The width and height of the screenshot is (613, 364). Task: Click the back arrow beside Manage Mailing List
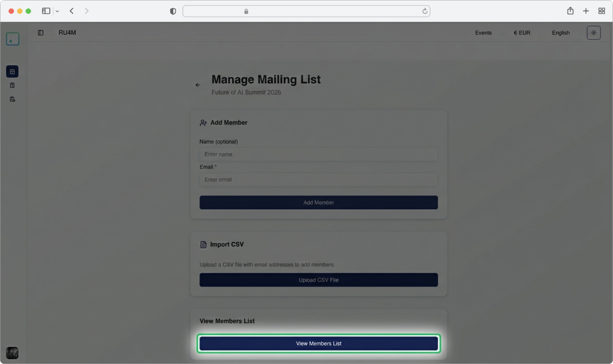click(x=198, y=85)
